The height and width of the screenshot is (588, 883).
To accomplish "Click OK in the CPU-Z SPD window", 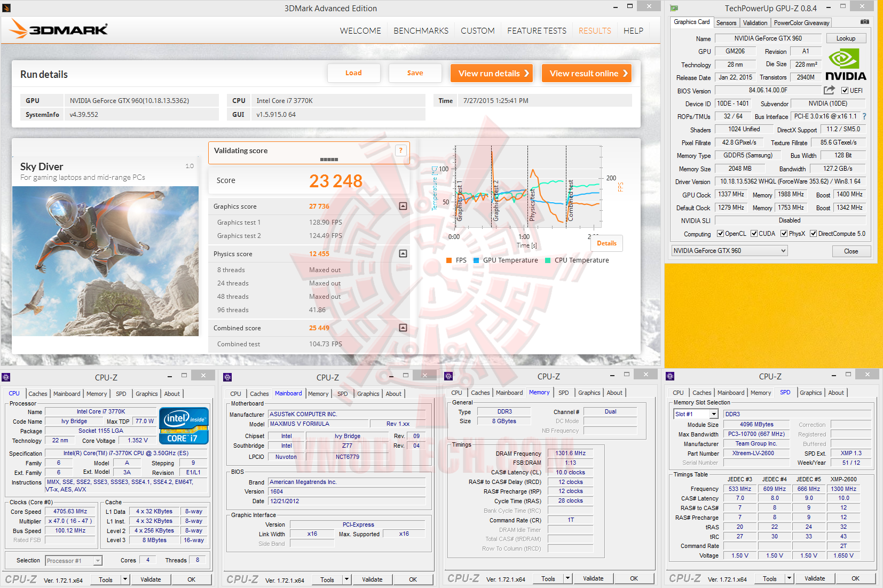I will (x=855, y=578).
